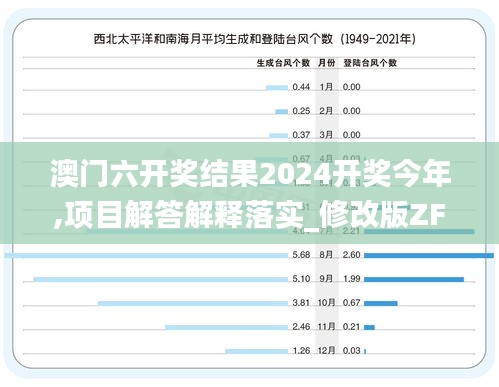Click the 1.99 landfall value
This screenshot has width=499, height=387.
352,279
